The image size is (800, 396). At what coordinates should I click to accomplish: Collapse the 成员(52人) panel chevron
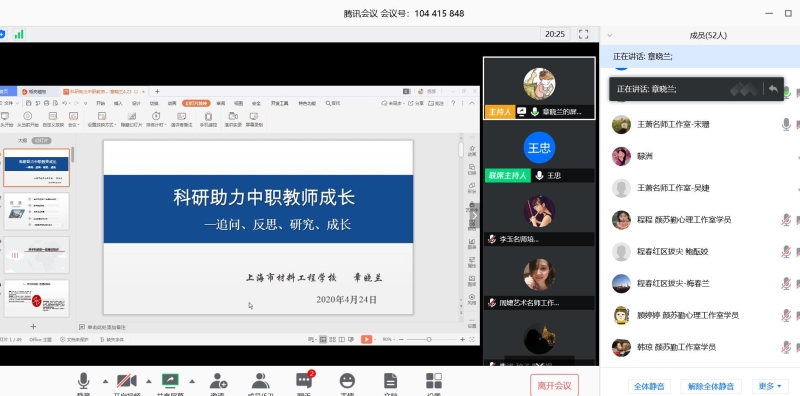click(609, 35)
